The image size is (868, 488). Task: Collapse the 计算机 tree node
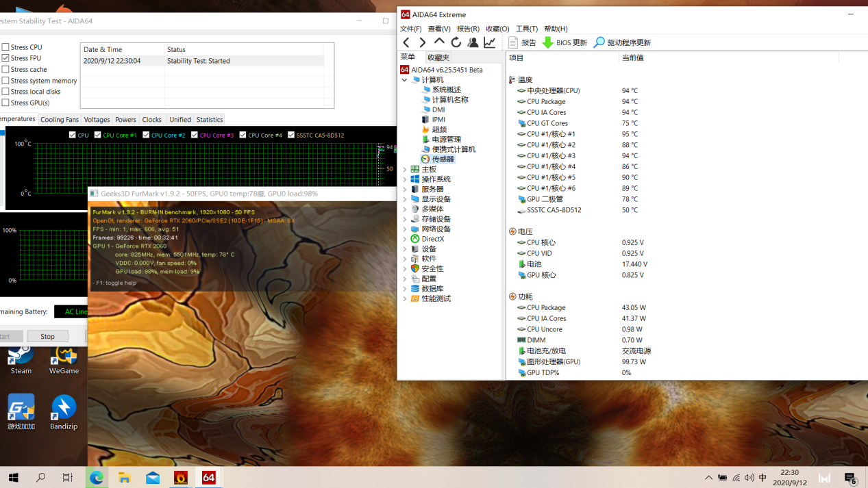[404, 80]
